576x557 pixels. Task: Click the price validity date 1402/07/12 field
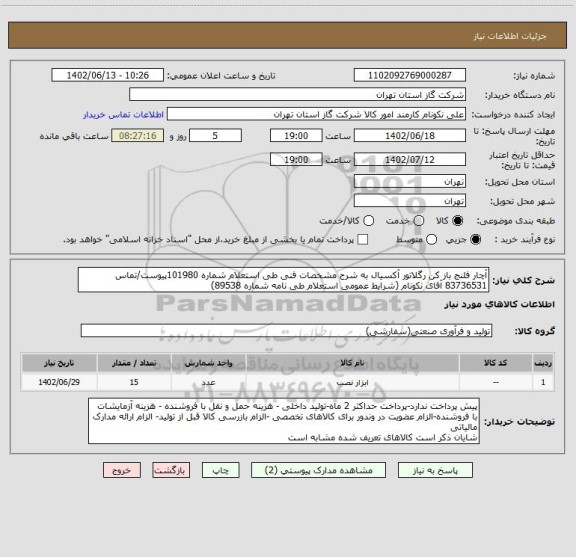tap(410, 159)
